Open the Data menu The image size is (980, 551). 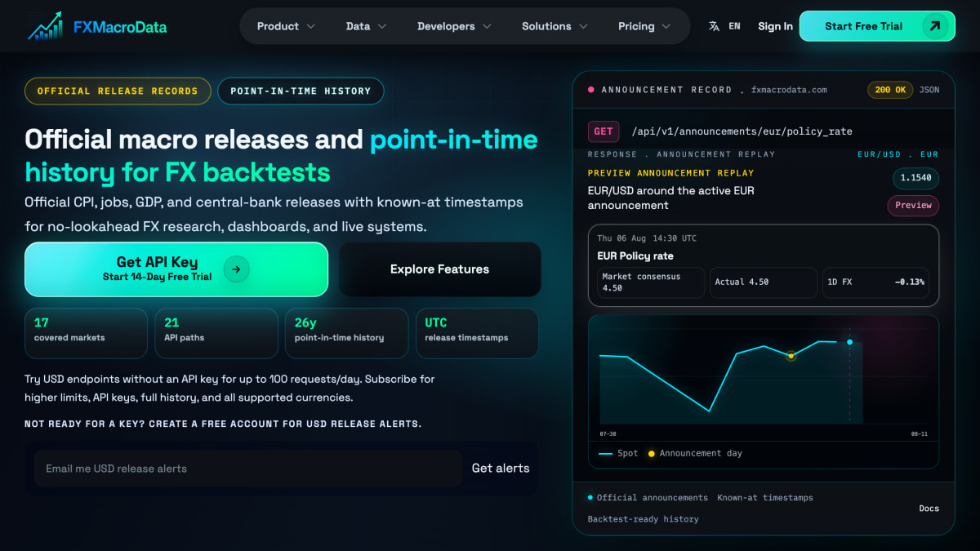click(x=366, y=26)
